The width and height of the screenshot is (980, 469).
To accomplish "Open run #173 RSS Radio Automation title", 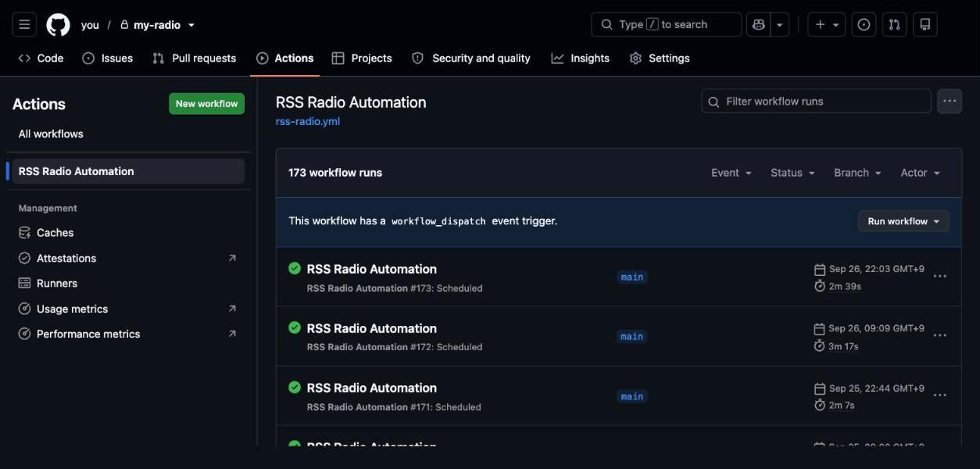I will (x=371, y=269).
